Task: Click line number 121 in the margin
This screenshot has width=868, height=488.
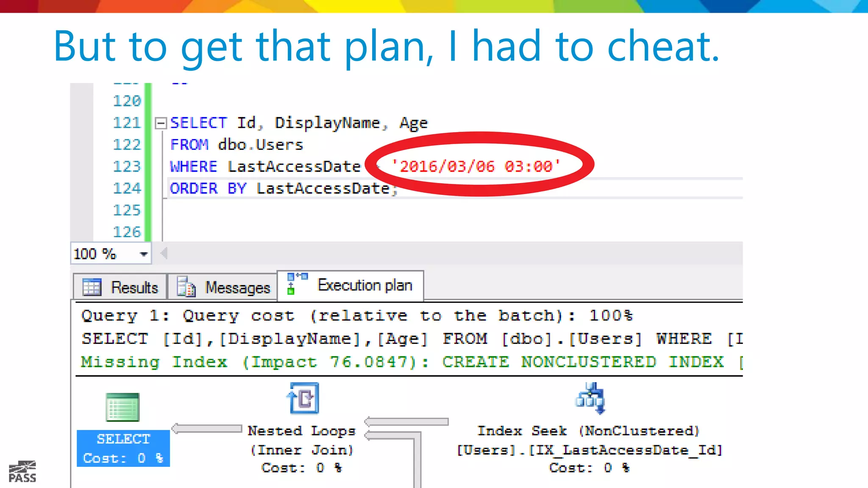Action: [126, 123]
